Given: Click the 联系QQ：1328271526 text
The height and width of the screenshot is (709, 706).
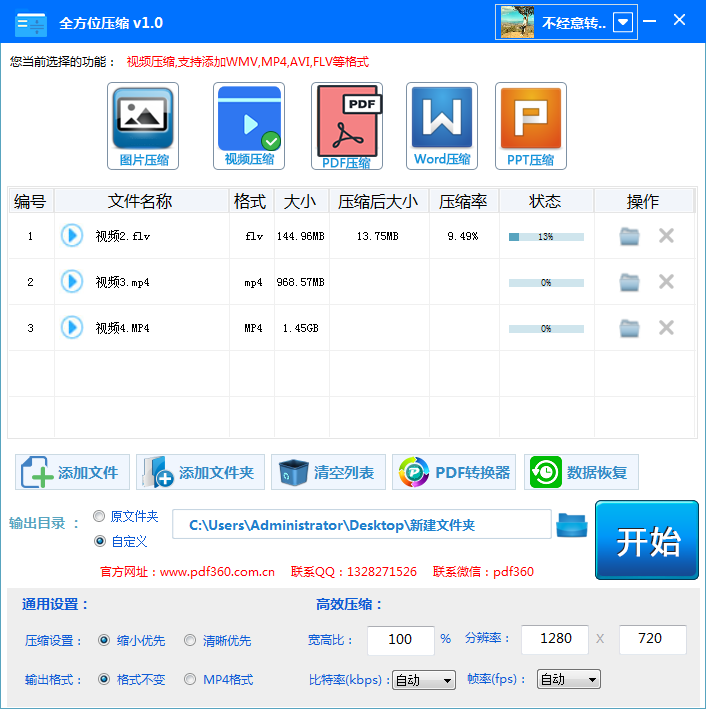Looking at the screenshot, I should coord(354,572).
